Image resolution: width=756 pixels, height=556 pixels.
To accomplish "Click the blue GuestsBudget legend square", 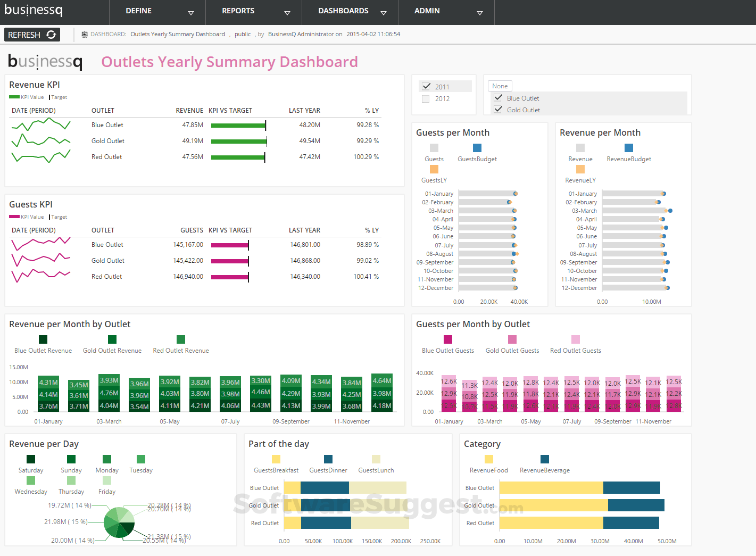I will coord(478,147).
